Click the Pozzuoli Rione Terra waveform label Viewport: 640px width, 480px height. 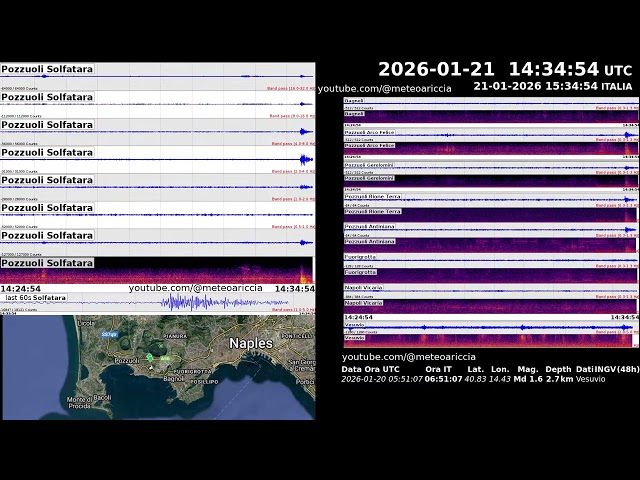pyautogui.click(x=372, y=197)
